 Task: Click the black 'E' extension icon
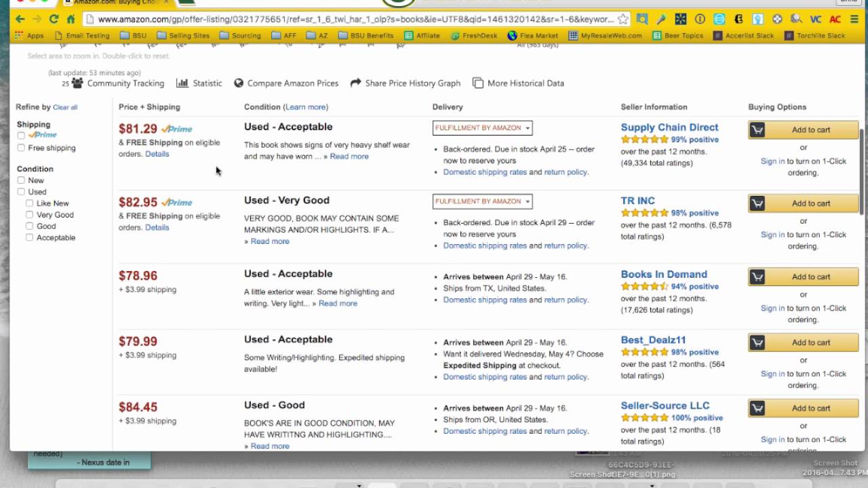[x=738, y=19]
